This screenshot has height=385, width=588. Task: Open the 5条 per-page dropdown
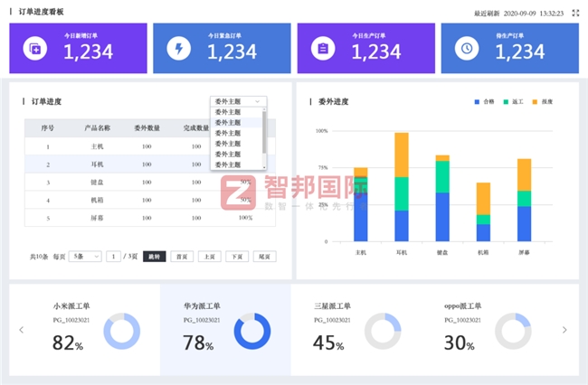click(x=86, y=257)
